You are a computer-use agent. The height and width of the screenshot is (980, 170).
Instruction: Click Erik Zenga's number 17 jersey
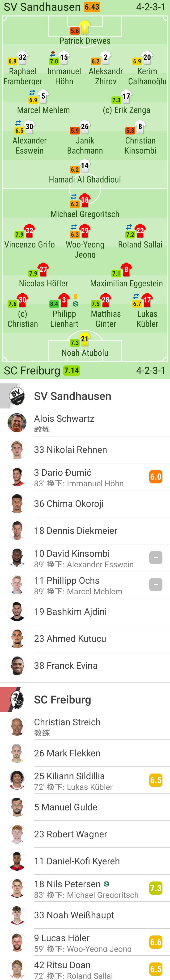coord(126,96)
